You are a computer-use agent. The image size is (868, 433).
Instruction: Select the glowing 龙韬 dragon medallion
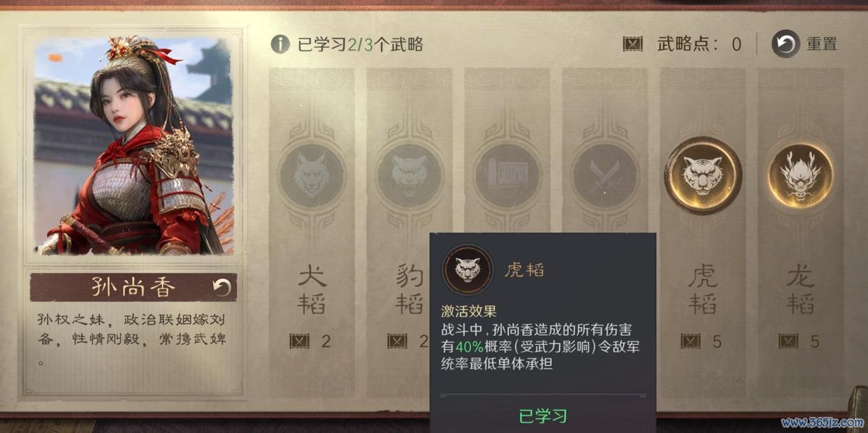pyautogui.click(x=800, y=175)
